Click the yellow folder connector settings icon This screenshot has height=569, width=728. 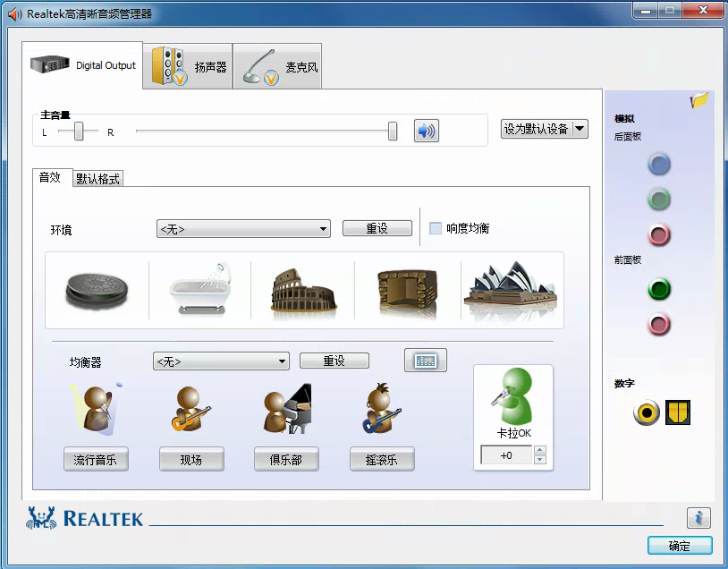(x=698, y=101)
